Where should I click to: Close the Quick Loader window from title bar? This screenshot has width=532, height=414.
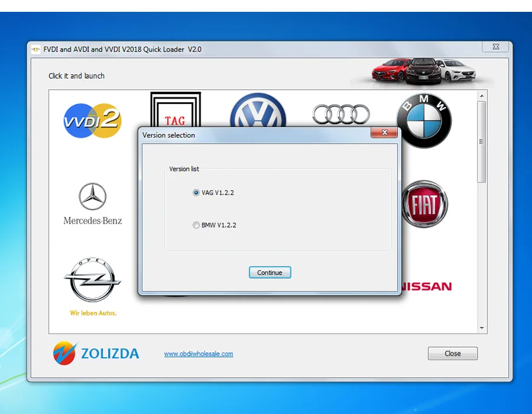495,47
